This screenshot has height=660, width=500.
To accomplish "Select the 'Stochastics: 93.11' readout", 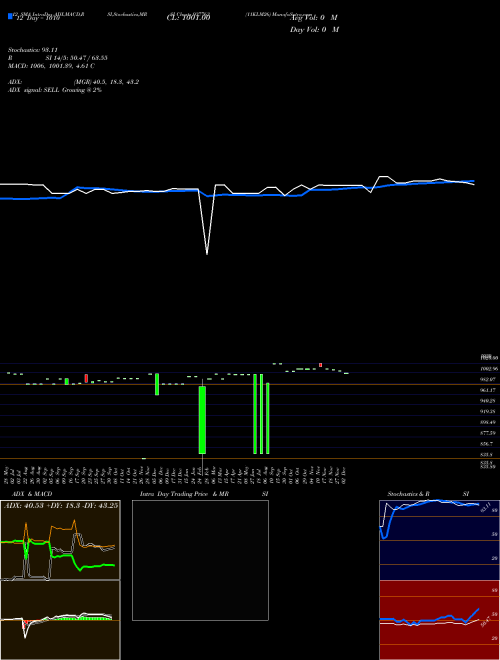I will [33, 50].
